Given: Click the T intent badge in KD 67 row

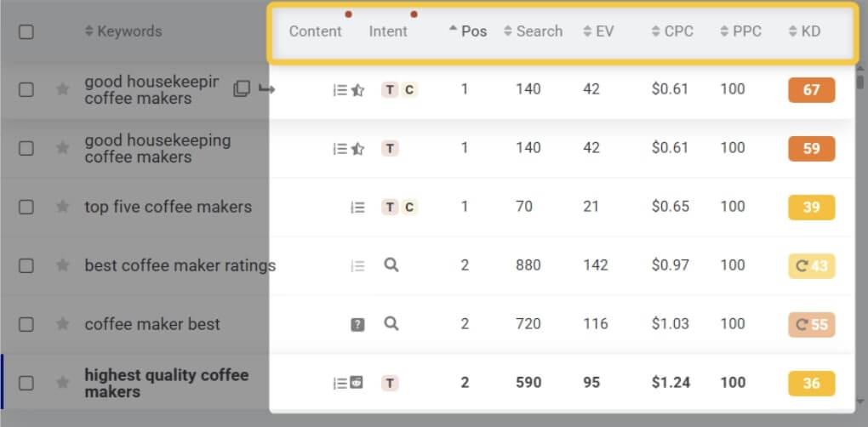Looking at the screenshot, I should pos(391,89).
